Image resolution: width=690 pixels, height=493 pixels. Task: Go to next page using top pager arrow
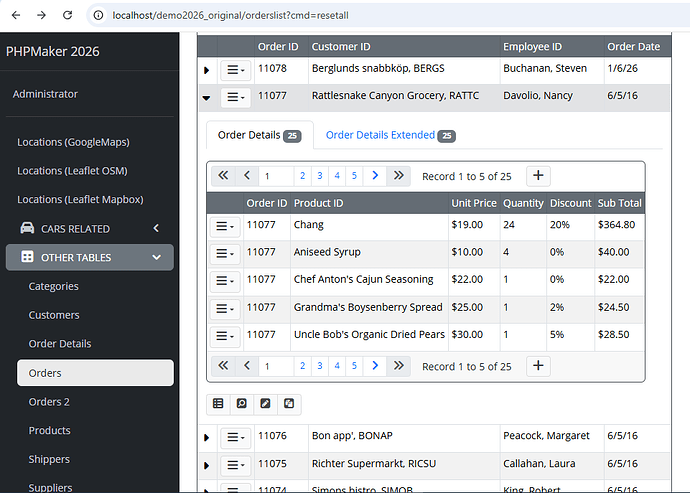pyautogui.click(x=375, y=176)
